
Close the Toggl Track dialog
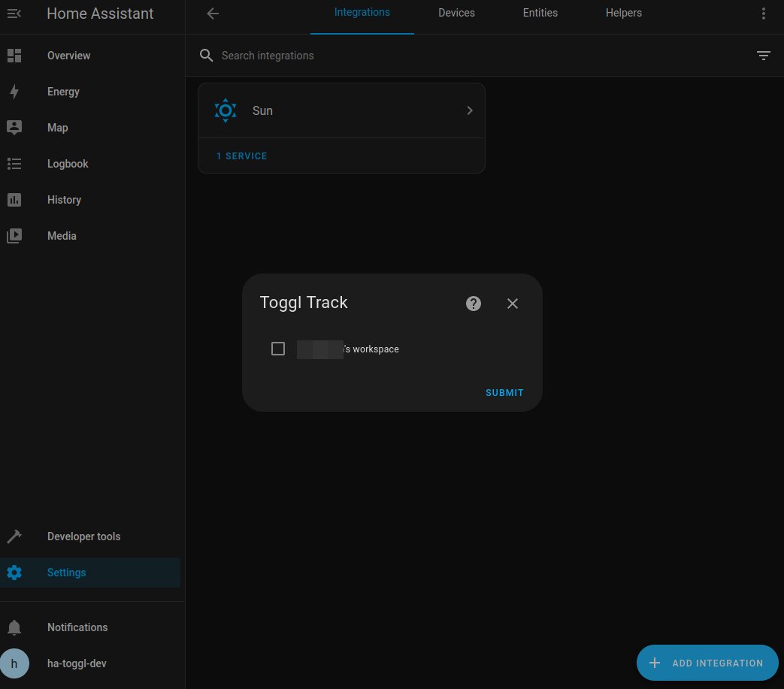pyautogui.click(x=513, y=304)
